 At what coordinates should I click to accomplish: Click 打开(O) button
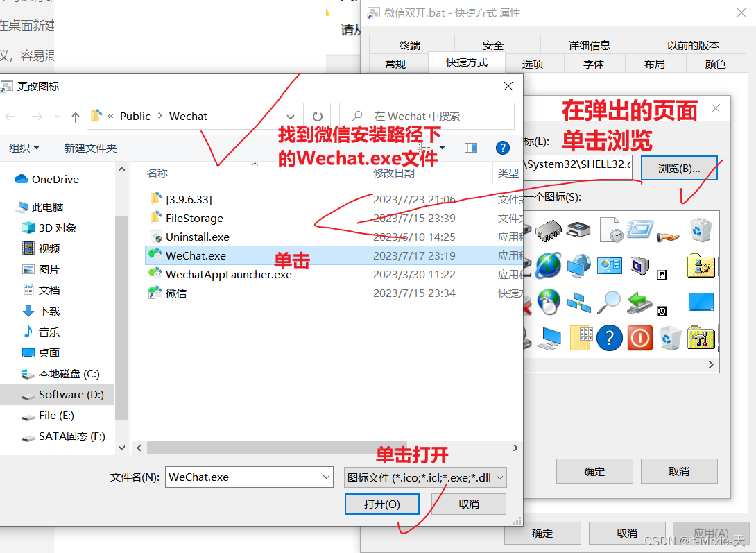382,504
